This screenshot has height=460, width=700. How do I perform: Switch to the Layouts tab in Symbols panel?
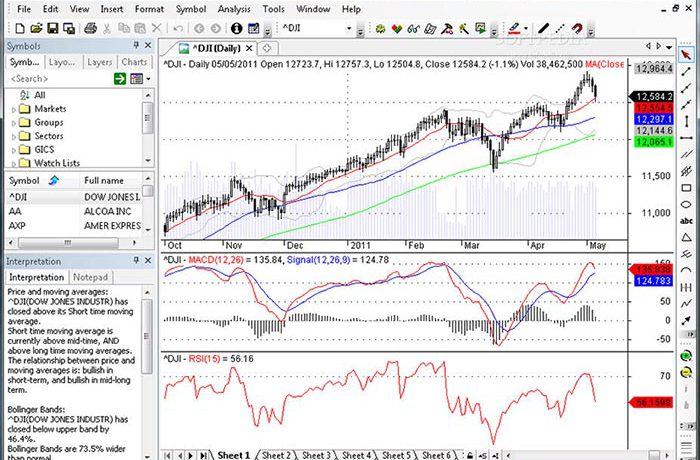64,62
